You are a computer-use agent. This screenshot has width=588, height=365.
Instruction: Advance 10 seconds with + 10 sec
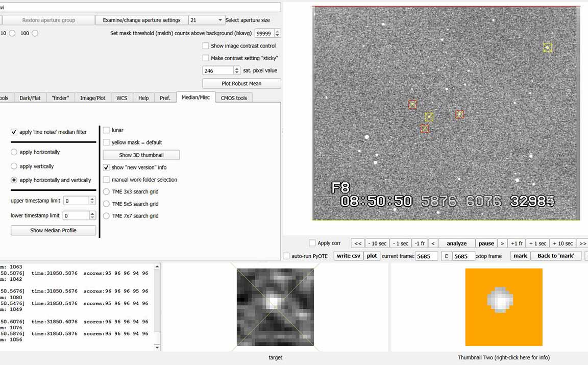[x=563, y=244]
